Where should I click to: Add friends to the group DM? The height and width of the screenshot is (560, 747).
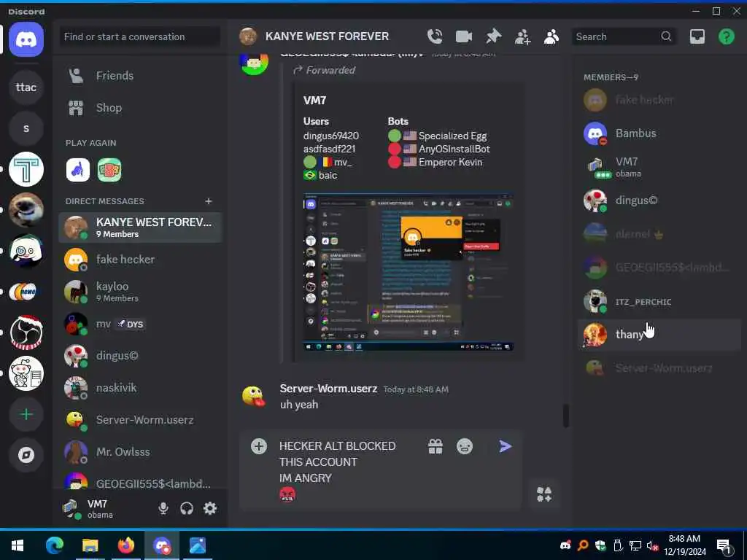pyautogui.click(x=522, y=36)
